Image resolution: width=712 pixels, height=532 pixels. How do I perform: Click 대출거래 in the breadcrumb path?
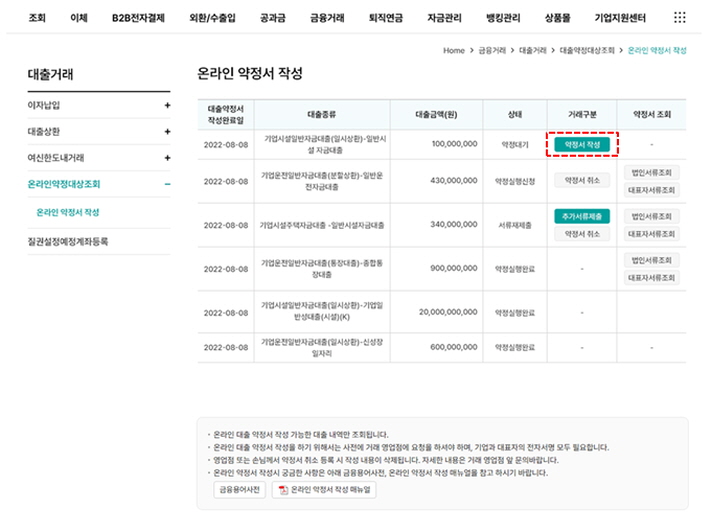pos(531,50)
